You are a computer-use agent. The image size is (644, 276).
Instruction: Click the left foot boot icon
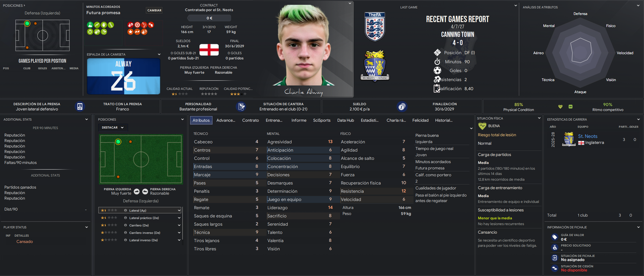click(x=136, y=191)
